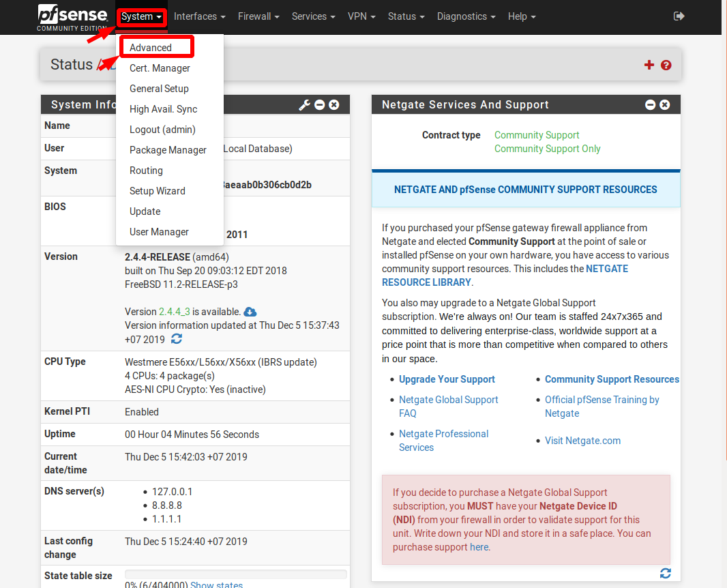This screenshot has height=588, width=727.
Task: Open the Firewall dropdown menu
Action: coord(258,16)
